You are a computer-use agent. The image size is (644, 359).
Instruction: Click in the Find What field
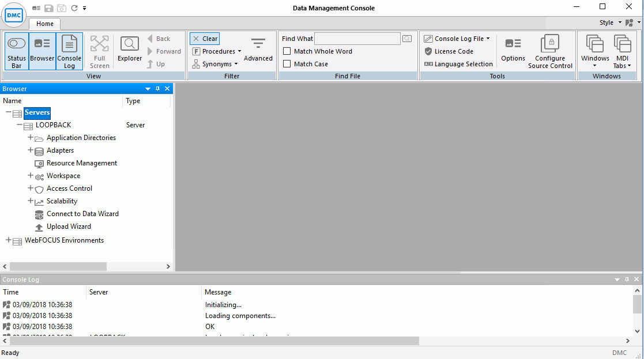(x=357, y=39)
